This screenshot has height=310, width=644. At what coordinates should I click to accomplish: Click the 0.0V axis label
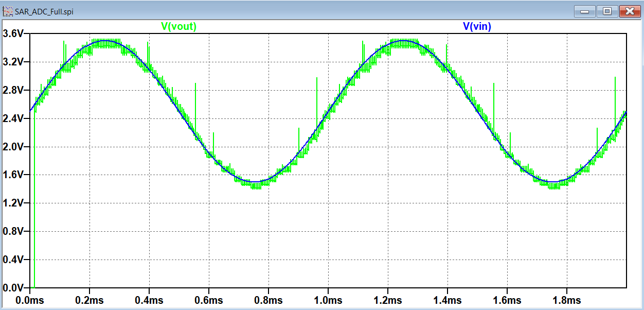13,287
